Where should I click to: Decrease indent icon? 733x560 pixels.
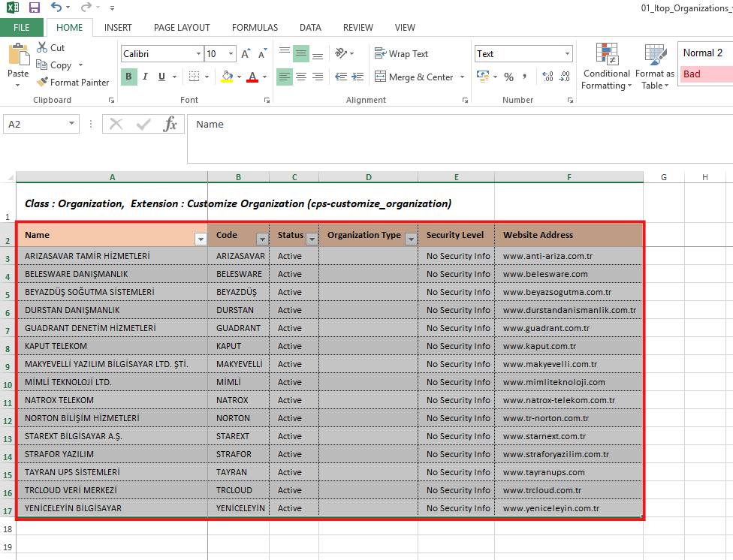(x=341, y=77)
